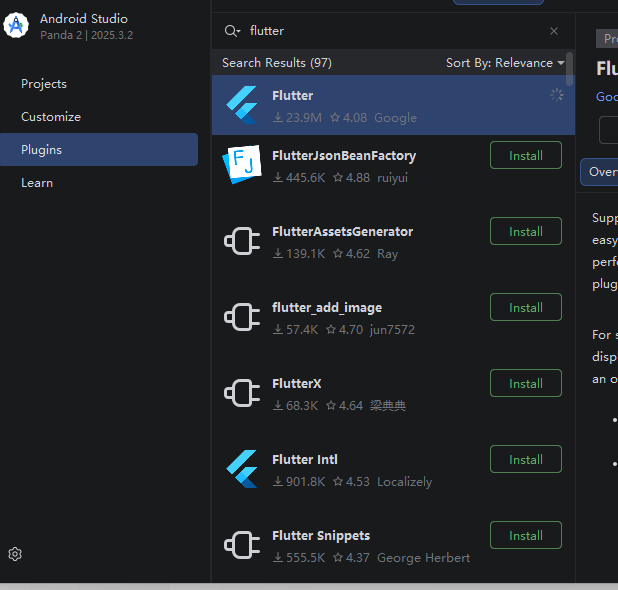Click the 555.5K downloads of Flutter Snippets
Viewport: 618px width, 590px height.
pos(299,558)
